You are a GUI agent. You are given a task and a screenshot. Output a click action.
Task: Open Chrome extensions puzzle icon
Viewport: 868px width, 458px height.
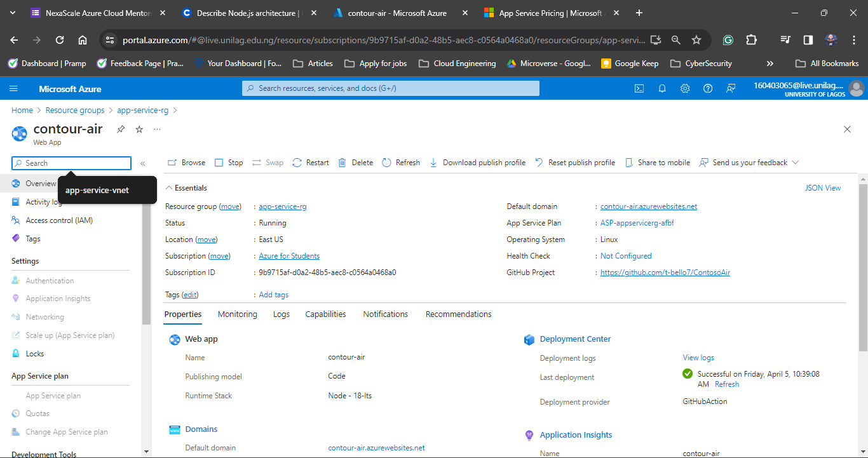point(751,40)
